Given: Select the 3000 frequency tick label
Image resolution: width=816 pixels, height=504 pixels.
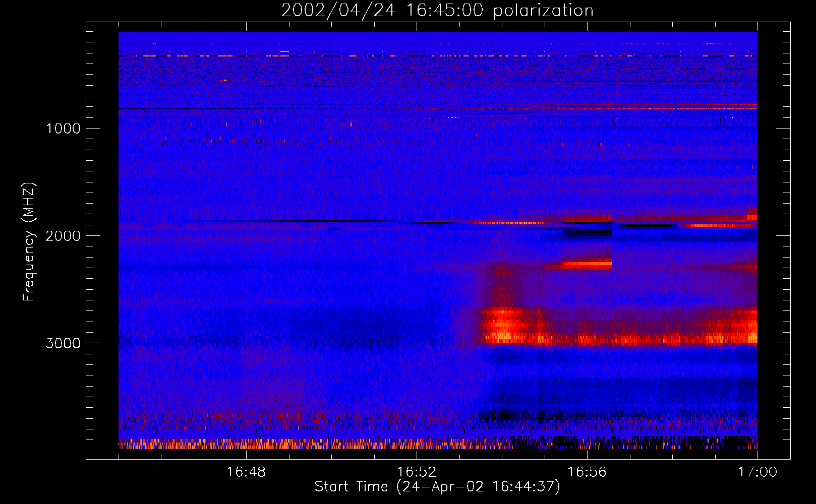Looking at the screenshot, I should click(63, 343).
